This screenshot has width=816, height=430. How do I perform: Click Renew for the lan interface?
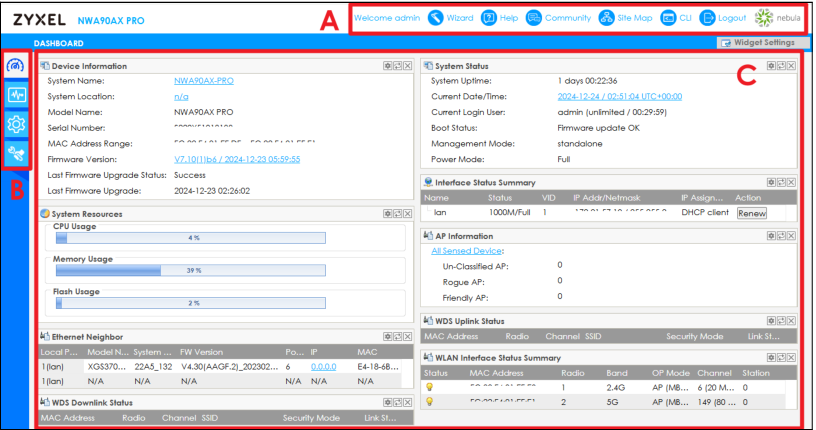(750, 213)
